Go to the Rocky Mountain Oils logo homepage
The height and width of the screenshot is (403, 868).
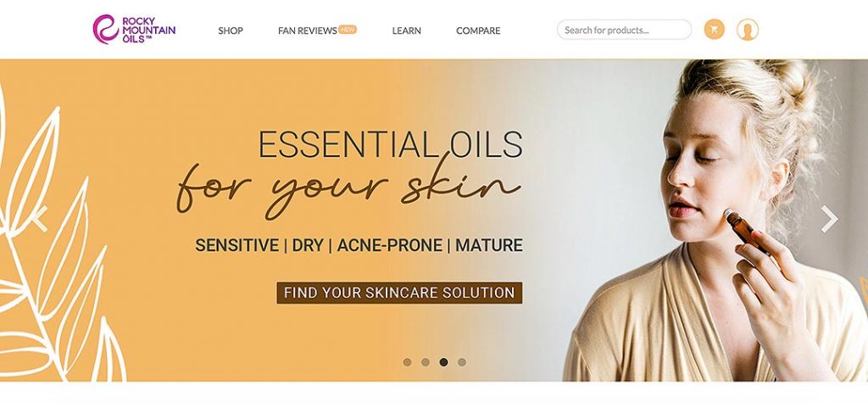134,30
